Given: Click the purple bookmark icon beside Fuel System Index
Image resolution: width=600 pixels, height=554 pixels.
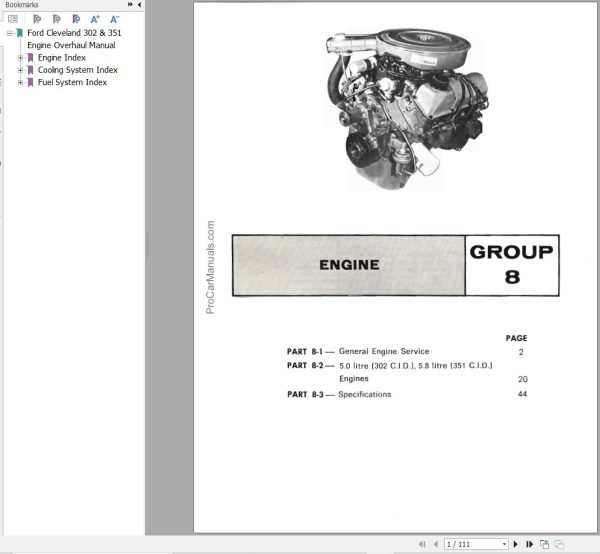Looking at the screenshot, I should point(30,82).
